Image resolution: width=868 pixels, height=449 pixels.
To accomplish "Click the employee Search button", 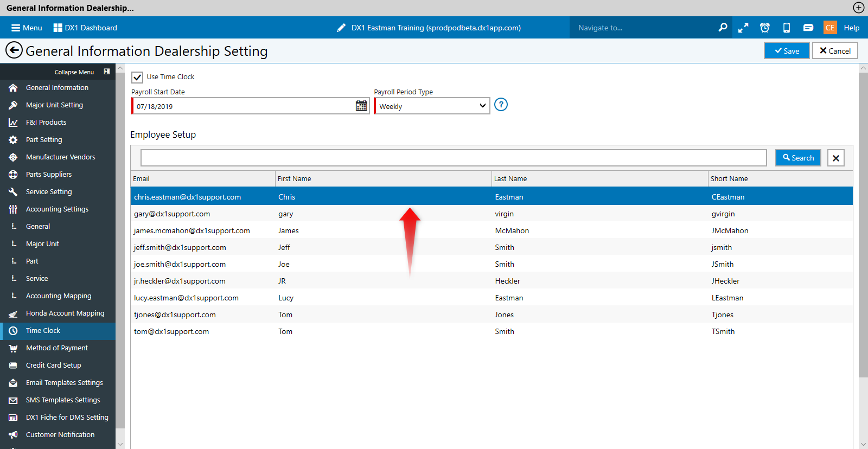I will click(798, 158).
